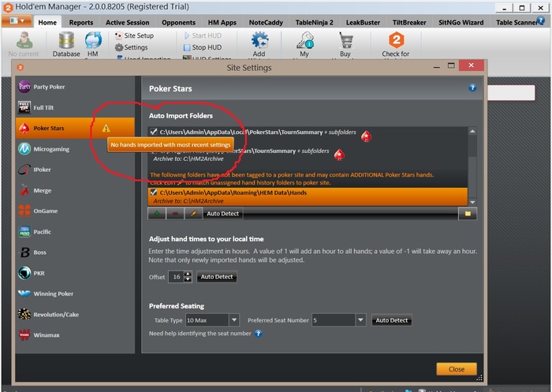Viewport: 552px width, 392px height.
Task: Click the red remove folder icon
Action: click(x=175, y=214)
